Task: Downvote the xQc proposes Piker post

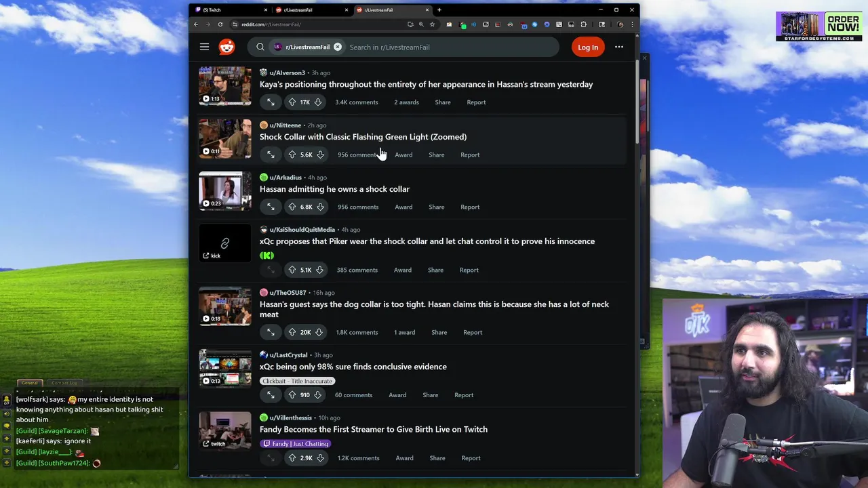Action: click(319, 270)
